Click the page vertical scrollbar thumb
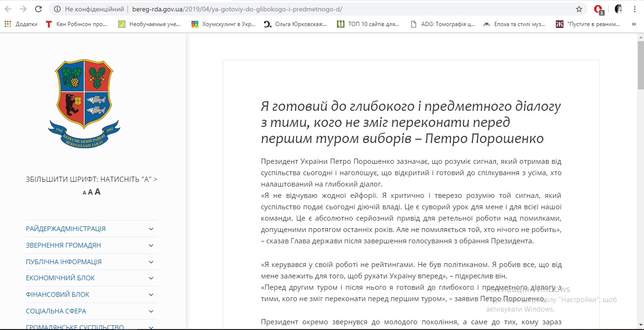Screen dimensions: 644x330 coord(640,65)
